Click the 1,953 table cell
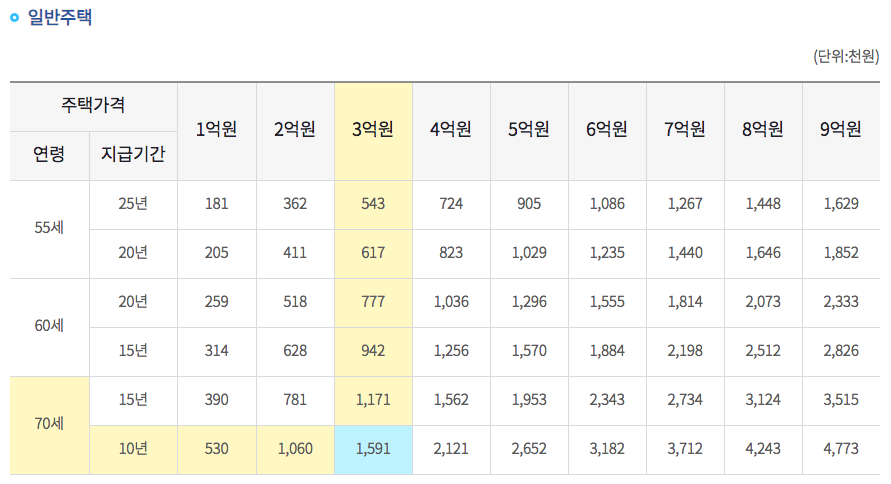 (529, 400)
